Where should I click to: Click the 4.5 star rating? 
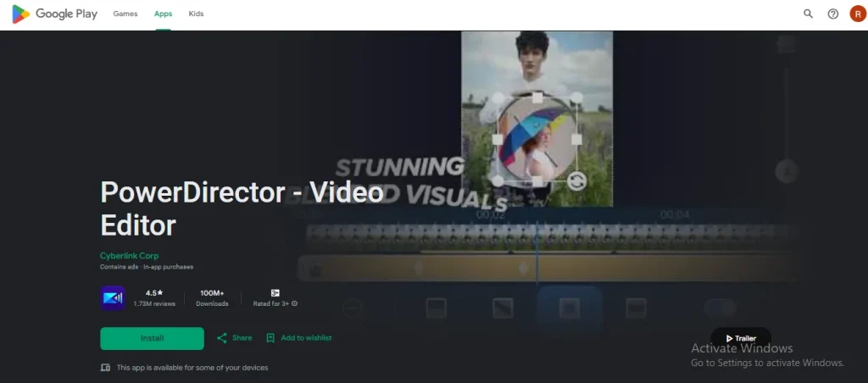coord(154,293)
